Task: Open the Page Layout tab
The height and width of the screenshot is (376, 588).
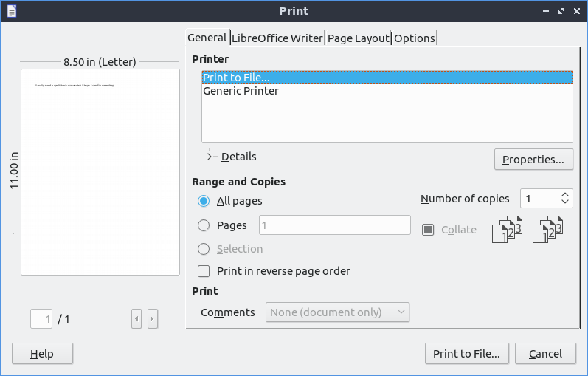Action: click(x=359, y=38)
